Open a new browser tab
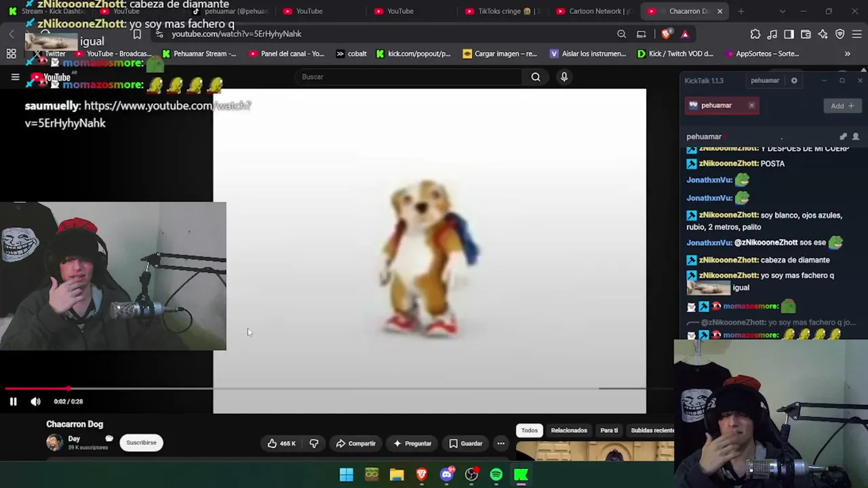The width and height of the screenshot is (868, 488). click(741, 11)
